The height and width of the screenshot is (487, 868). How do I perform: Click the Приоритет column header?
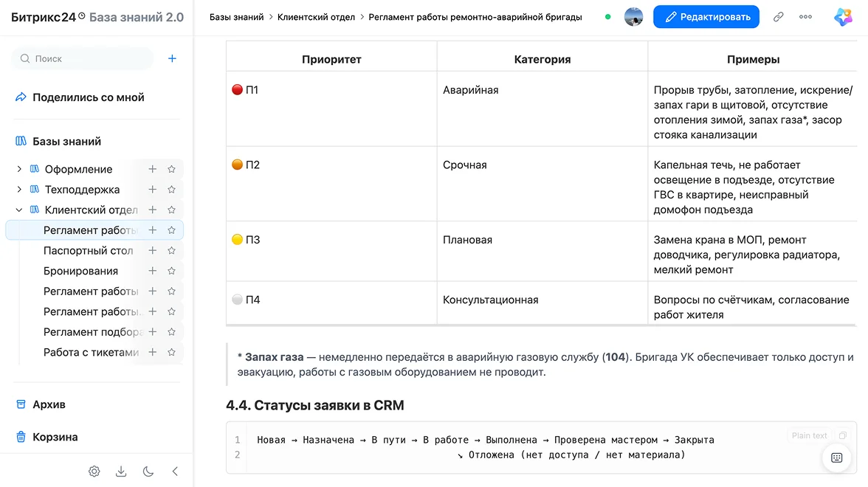[331, 59]
